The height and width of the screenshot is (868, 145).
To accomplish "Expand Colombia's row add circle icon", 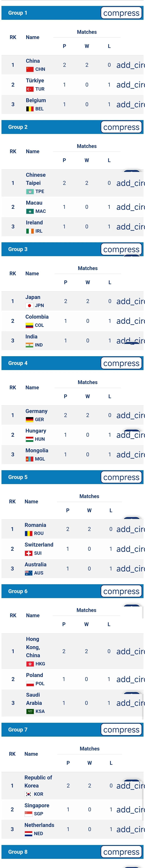I will point(130,321).
